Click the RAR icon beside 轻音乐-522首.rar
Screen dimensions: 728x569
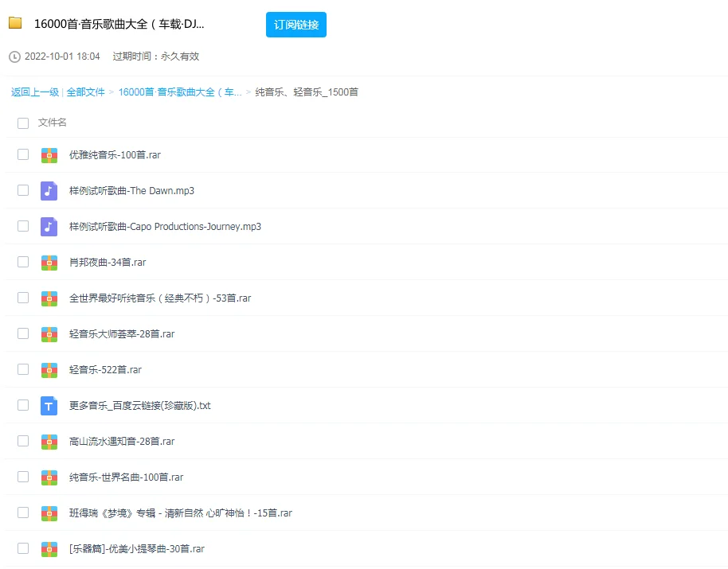(49, 369)
